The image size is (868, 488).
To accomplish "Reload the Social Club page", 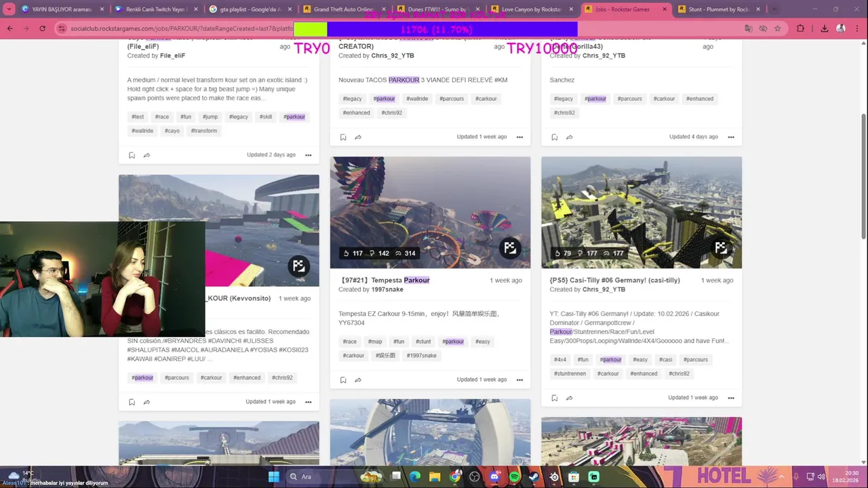I will pos(42,28).
